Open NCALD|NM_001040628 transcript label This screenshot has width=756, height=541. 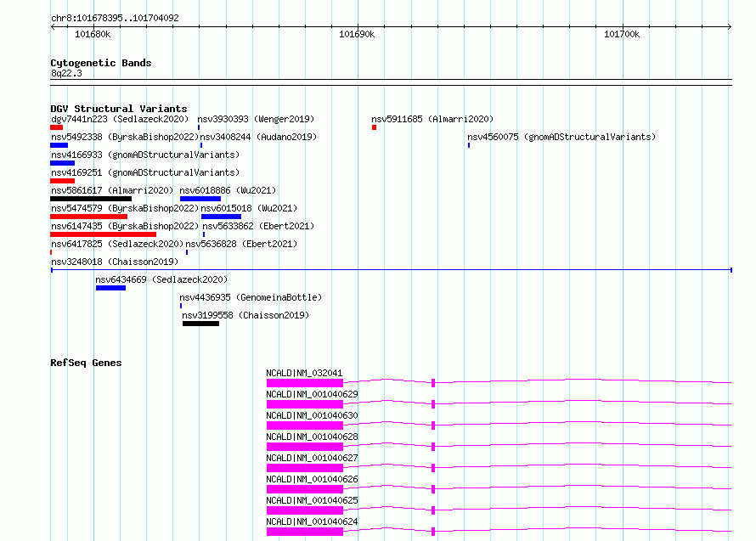tap(312, 437)
